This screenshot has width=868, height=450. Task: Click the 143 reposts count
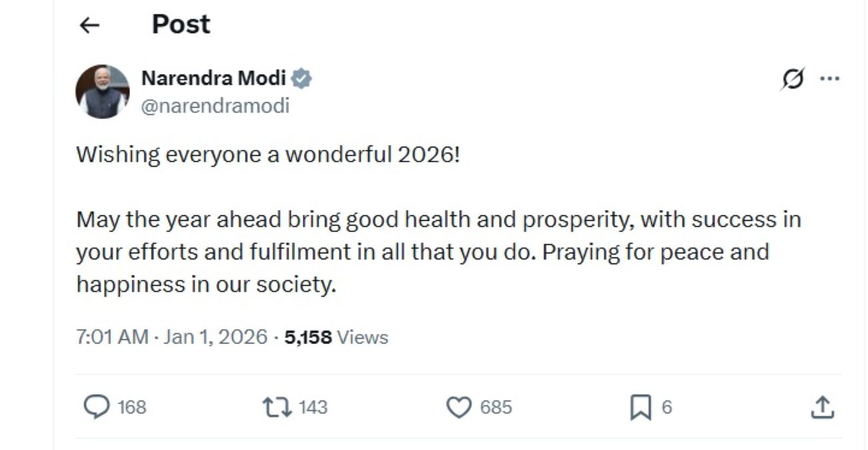[x=313, y=407]
